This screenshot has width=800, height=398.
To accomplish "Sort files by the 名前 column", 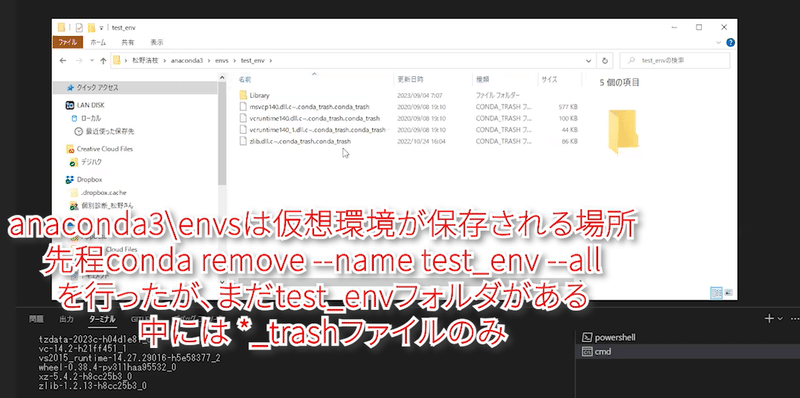I will (x=245, y=80).
